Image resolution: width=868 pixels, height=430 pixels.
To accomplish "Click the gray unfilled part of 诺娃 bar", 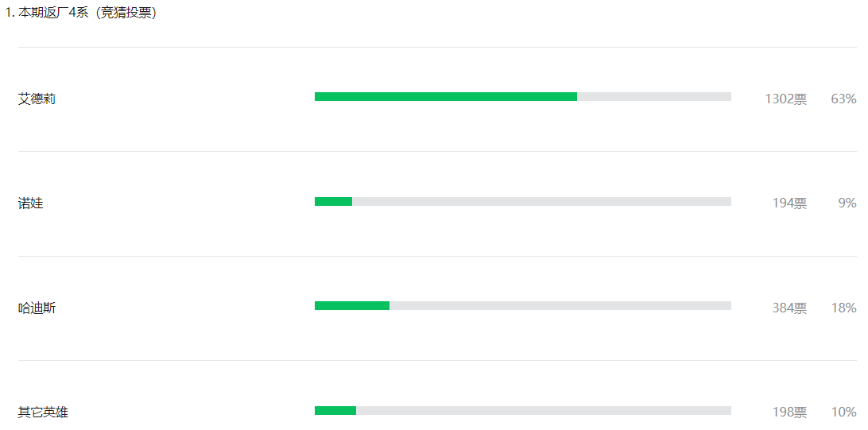I will (x=541, y=201).
